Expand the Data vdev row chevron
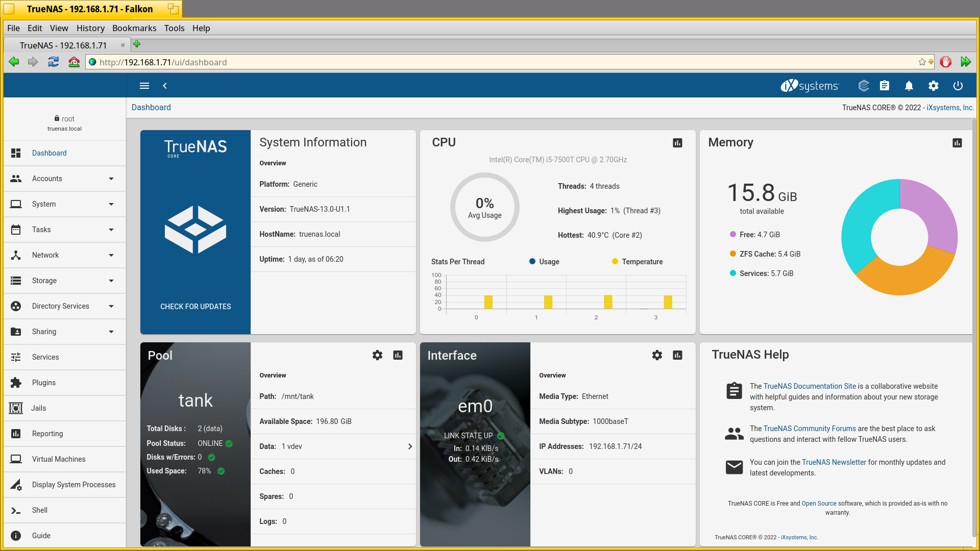 (410, 446)
